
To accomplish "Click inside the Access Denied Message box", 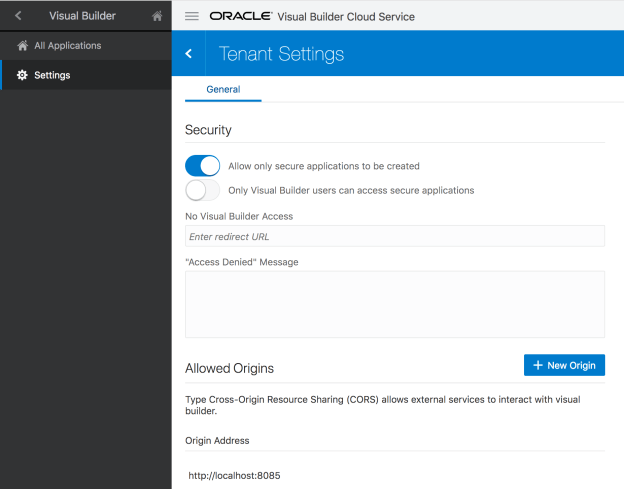I will coord(394,304).
